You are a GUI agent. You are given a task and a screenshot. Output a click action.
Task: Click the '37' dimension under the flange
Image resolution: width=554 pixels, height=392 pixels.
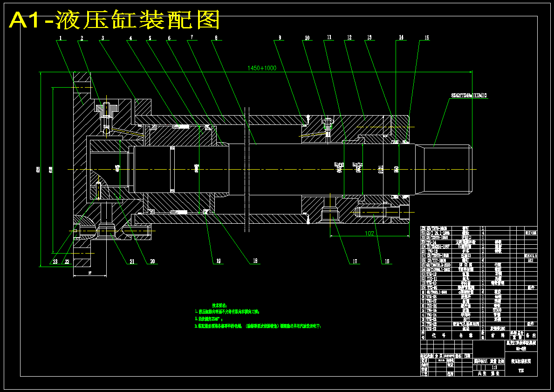(89, 274)
